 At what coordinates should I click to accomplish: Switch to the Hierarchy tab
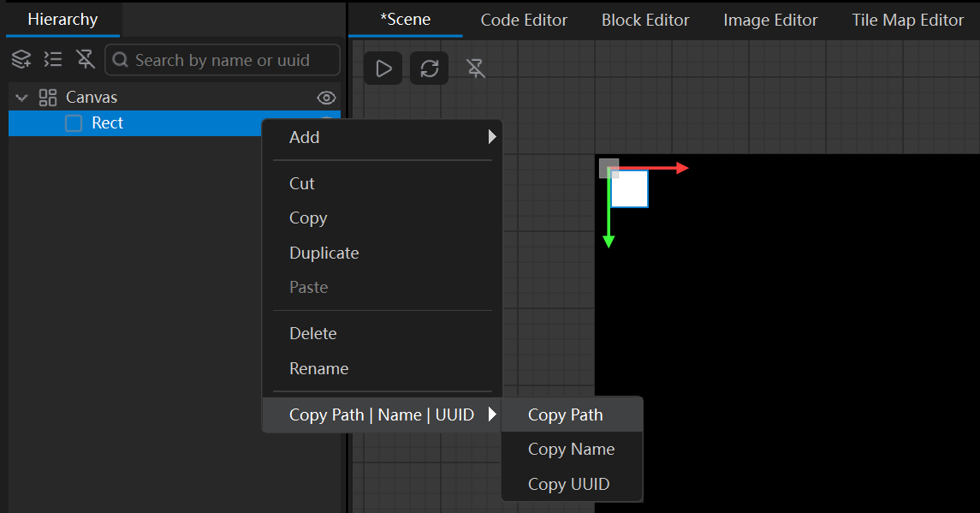pyautogui.click(x=62, y=20)
